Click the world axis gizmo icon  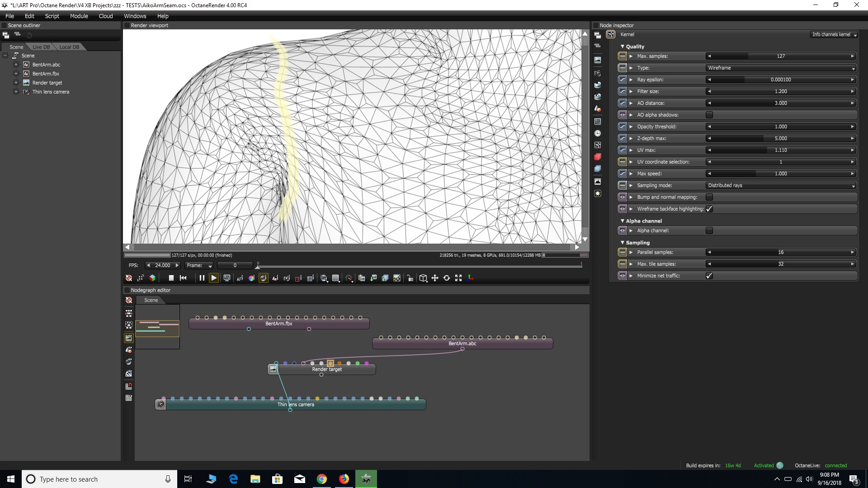470,278
